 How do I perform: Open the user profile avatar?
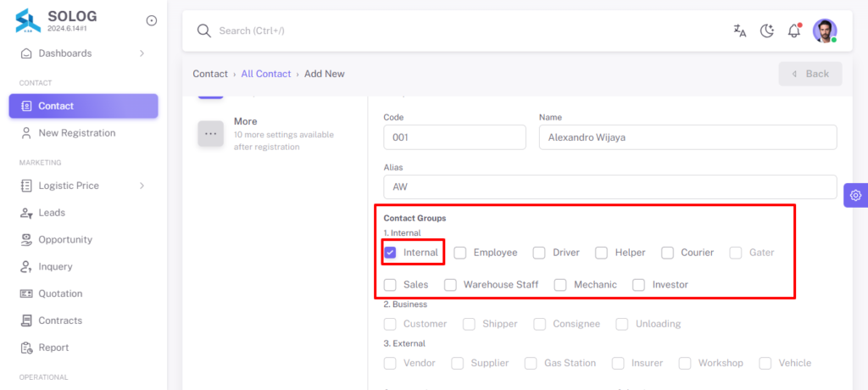824,31
